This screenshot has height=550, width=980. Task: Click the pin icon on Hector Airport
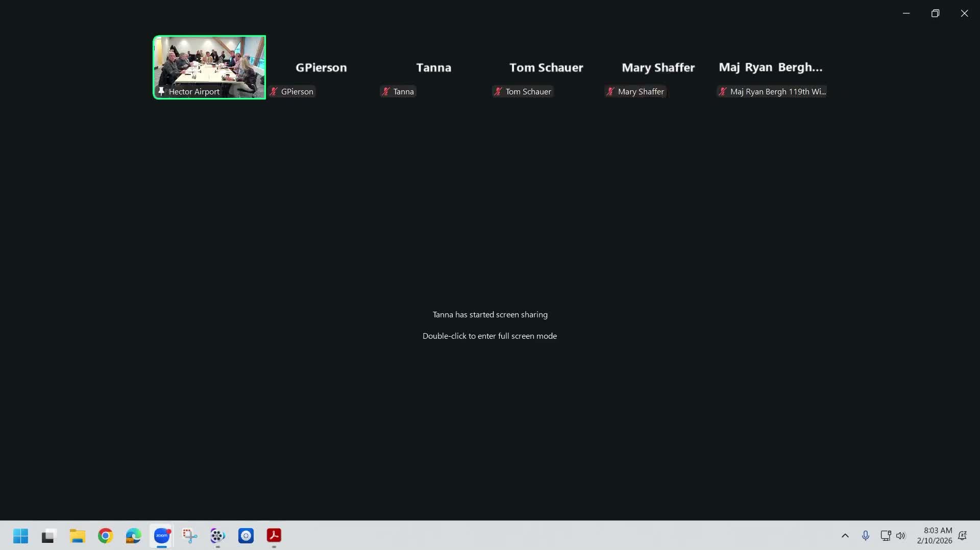click(x=161, y=91)
